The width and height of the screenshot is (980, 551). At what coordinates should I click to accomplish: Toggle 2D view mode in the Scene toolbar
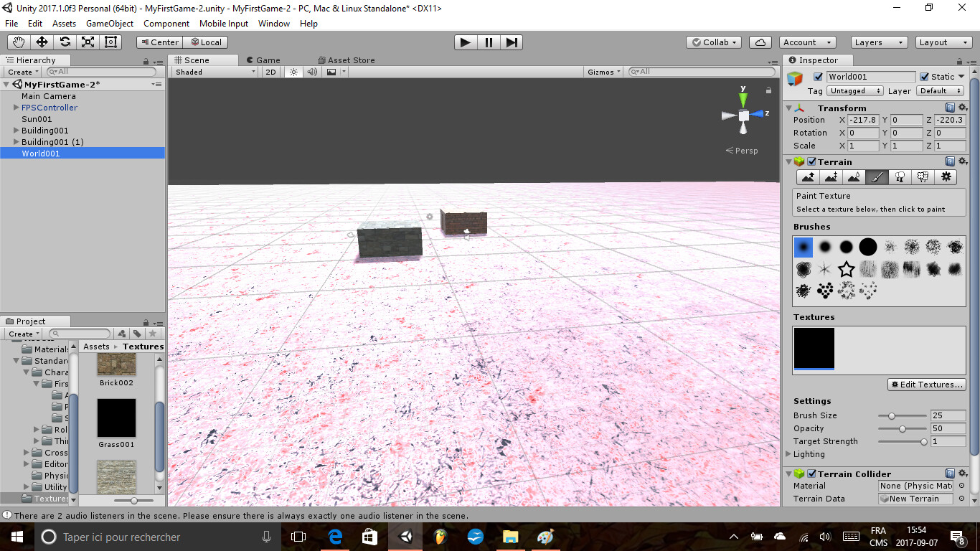[x=270, y=72]
